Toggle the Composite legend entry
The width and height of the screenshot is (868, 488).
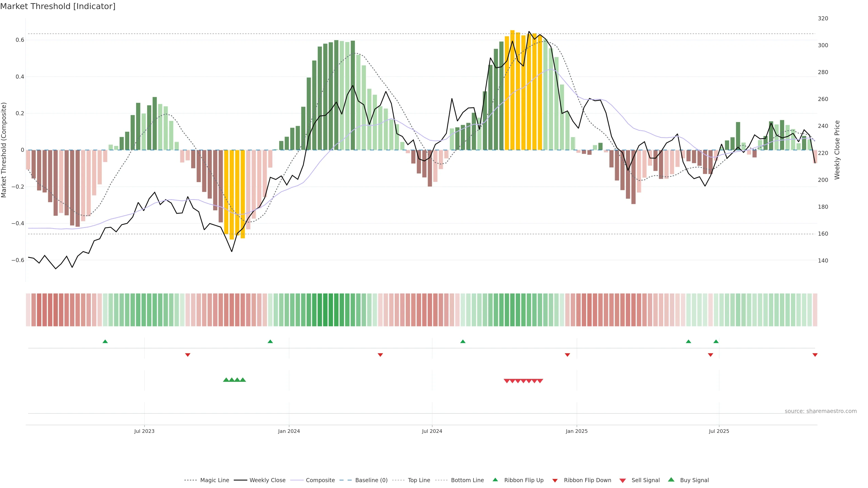point(320,480)
